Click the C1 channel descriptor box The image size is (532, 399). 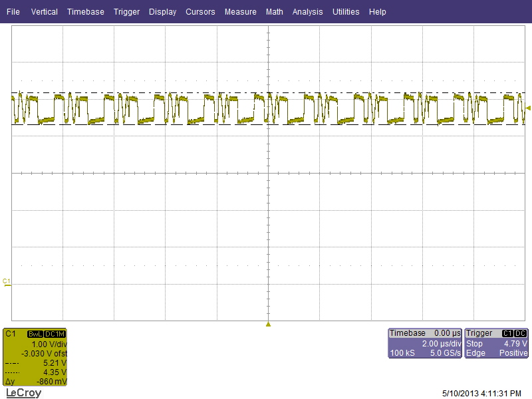point(35,357)
